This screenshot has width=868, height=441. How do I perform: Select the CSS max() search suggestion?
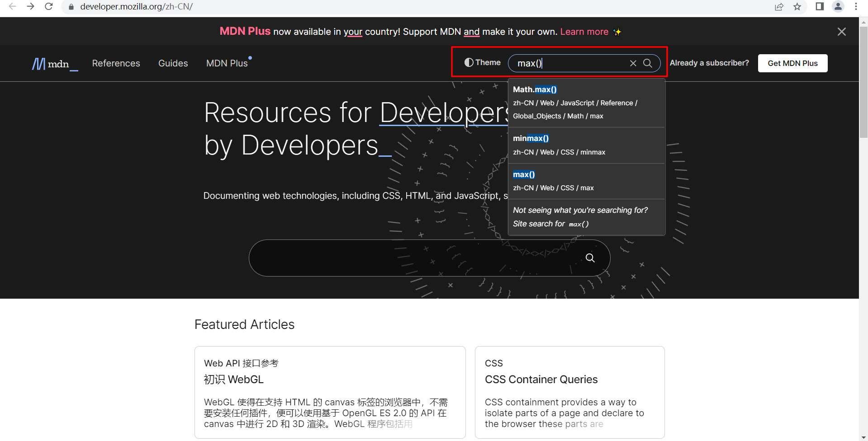(587, 181)
